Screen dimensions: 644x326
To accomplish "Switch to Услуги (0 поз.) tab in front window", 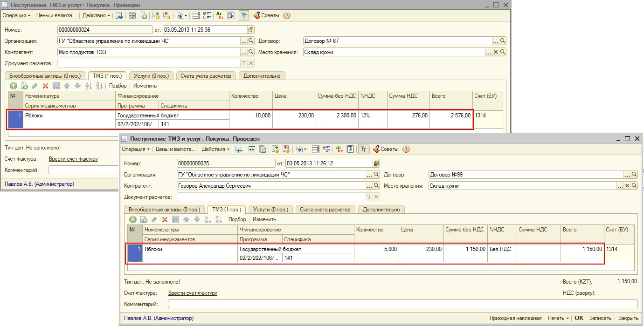I will (270, 210).
